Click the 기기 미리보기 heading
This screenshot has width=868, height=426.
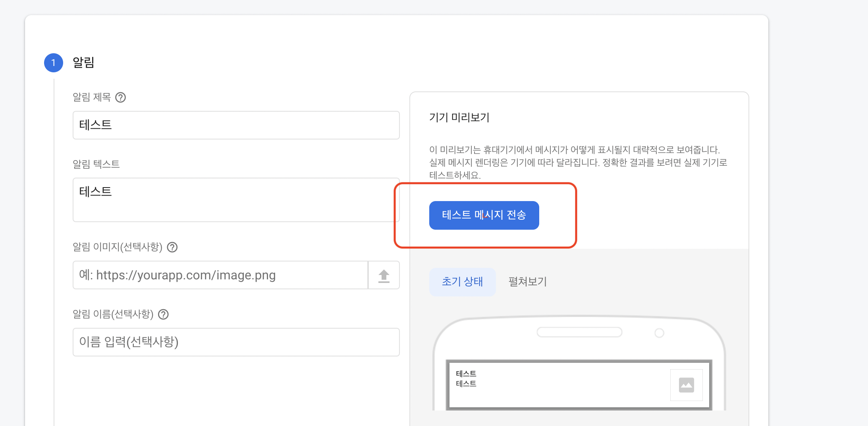pos(459,118)
